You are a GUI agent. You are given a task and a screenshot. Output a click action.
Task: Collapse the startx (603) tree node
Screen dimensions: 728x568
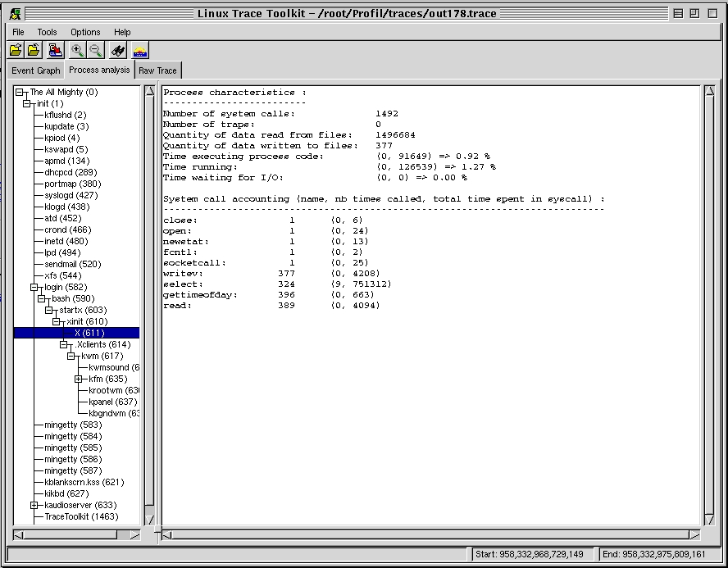click(x=48, y=310)
